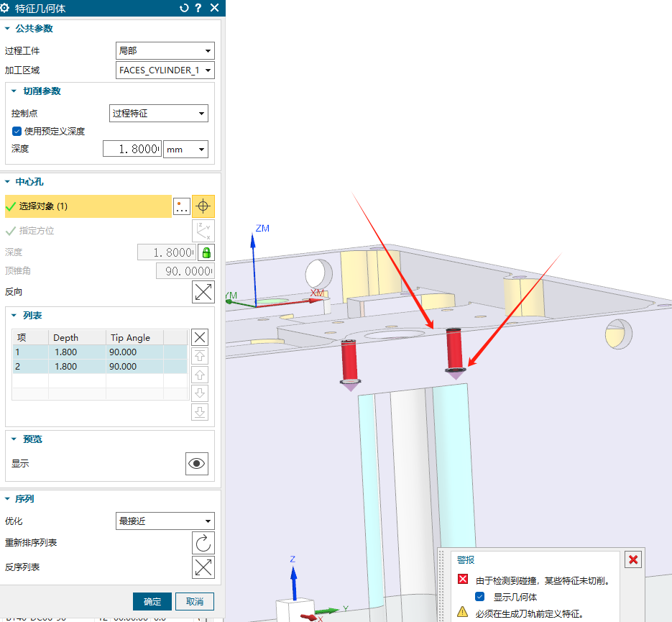672x622 pixels.
Task: Open the 过程工件 dropdown
Action: [165, 50]
